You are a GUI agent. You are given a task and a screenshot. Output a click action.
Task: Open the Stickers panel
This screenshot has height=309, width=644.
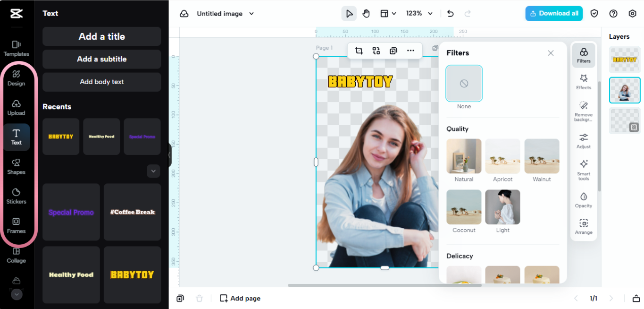17,196
